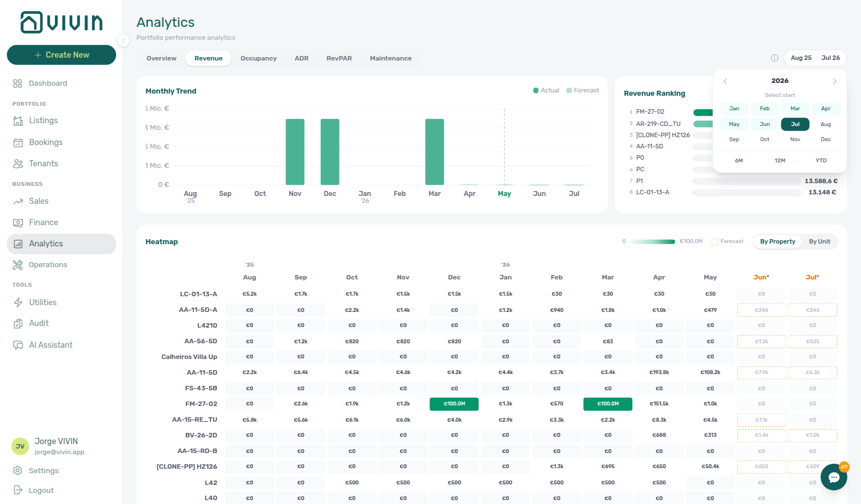Image resolution: width=861 pixels, height=504 pixels.
Task: Click the Tenants people icon
Action: 18,164
